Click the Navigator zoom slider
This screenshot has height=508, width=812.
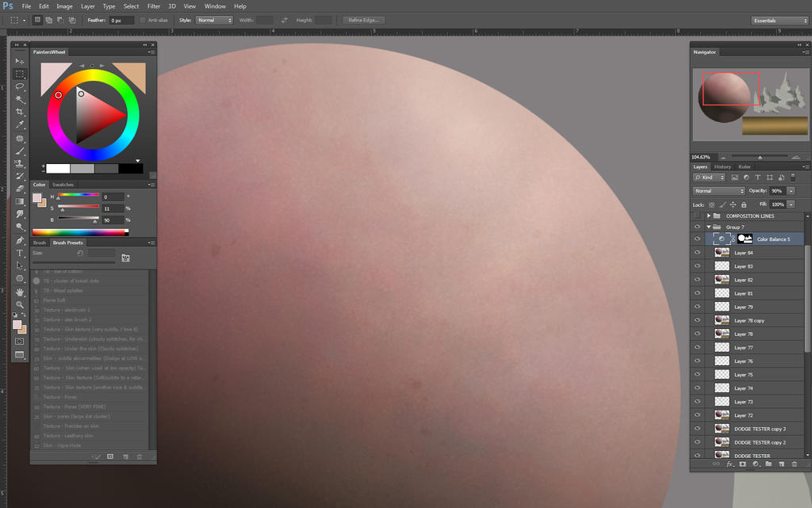pyautogui.click(x=760, y=157)
